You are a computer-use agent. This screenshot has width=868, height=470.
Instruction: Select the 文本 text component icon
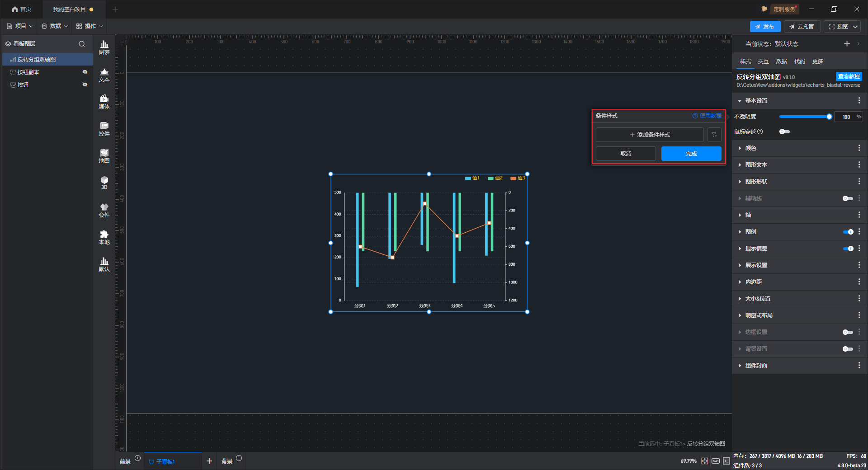point(104,75)
